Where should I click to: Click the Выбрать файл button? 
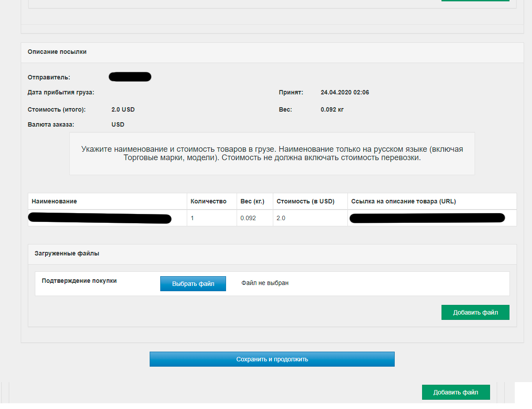click(193, 284)
